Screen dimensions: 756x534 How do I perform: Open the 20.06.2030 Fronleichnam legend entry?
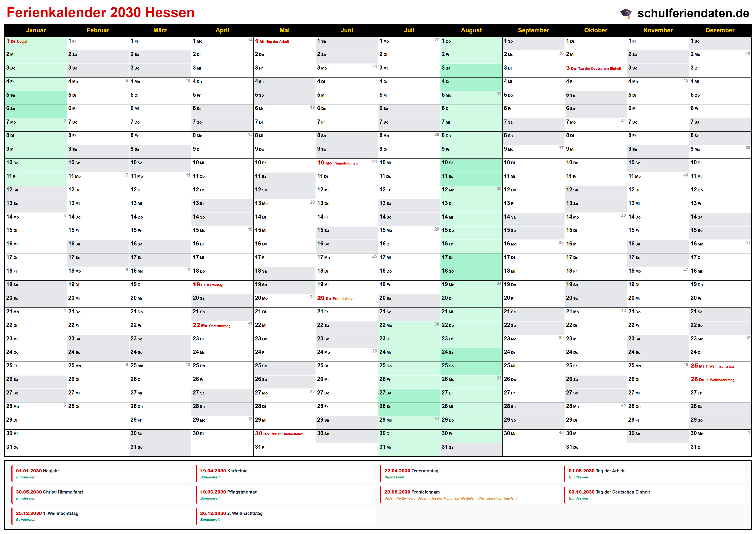tap(412, 492)
